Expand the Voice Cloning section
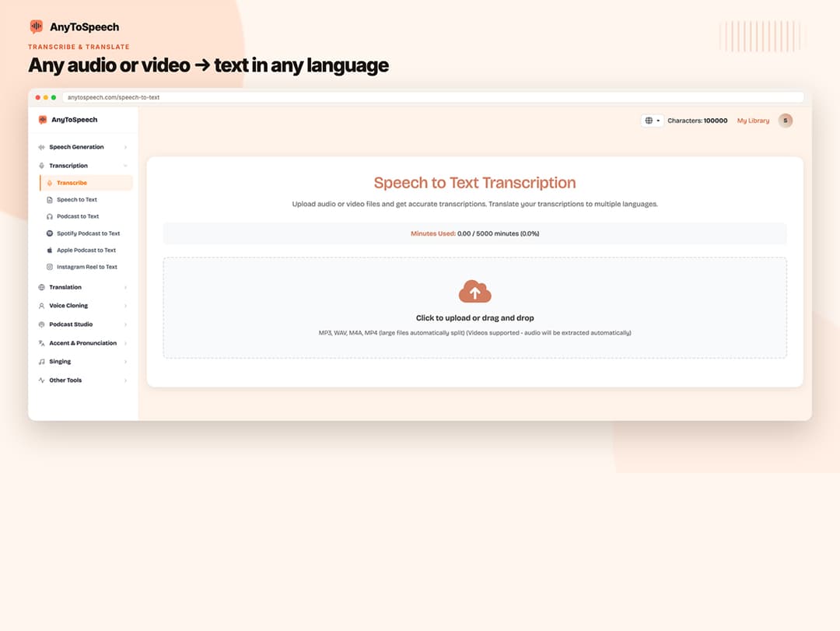840x631 pixels. (x=82, y=306)
